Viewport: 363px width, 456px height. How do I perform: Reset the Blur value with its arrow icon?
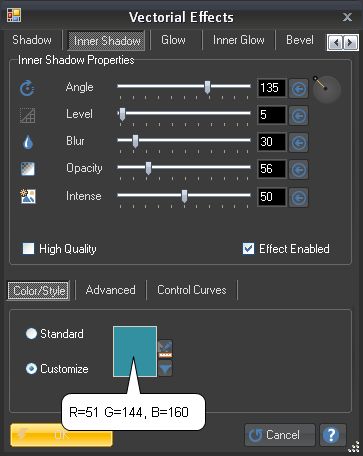tap(298, 142)
